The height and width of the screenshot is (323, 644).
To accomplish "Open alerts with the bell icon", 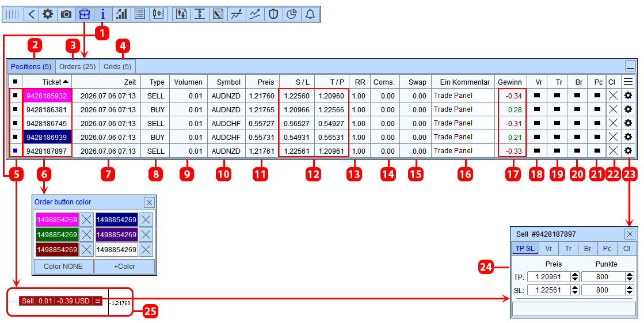I will coord(310,14).
